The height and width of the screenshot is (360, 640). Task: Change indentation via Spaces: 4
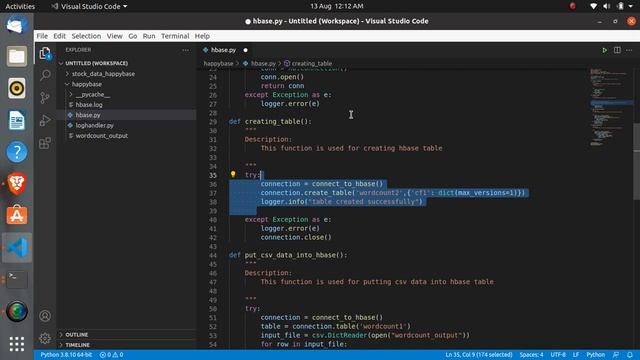pyautogui.click(x=531, y=355)
